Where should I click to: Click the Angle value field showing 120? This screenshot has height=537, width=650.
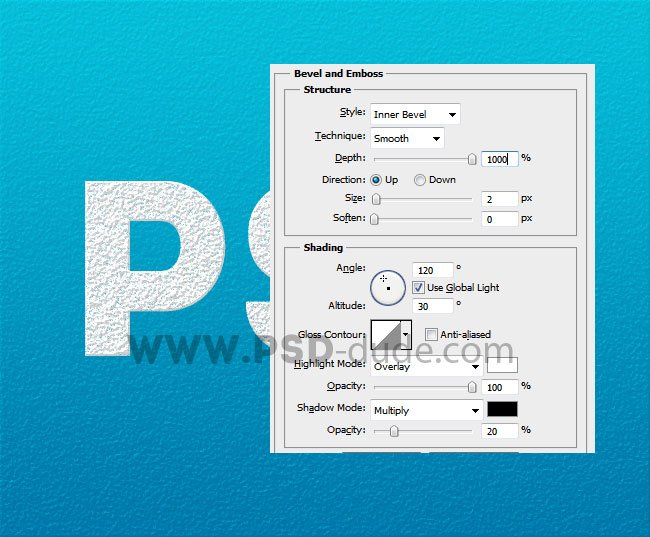pyautogui.click(x=433, y=270)
